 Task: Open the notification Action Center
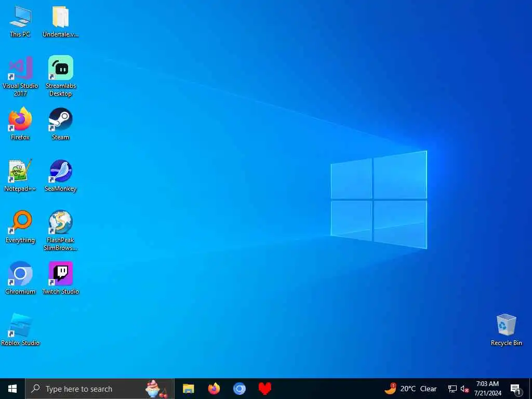coord(516,389)
